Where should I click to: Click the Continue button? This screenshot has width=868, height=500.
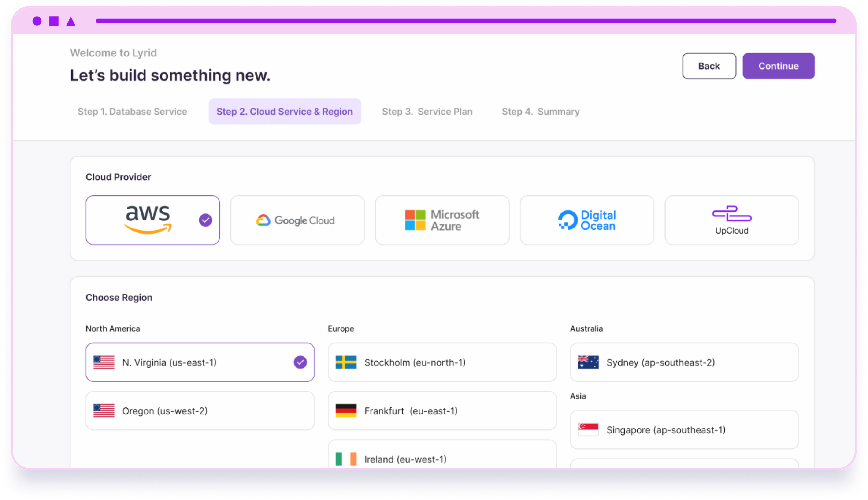click(x=779, y=66)
